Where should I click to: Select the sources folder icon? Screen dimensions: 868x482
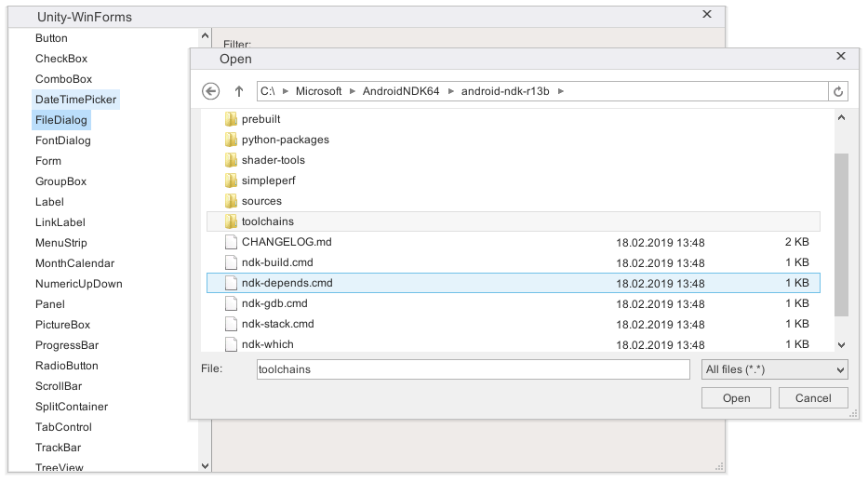pyautogui.click(x=231, y=201)
